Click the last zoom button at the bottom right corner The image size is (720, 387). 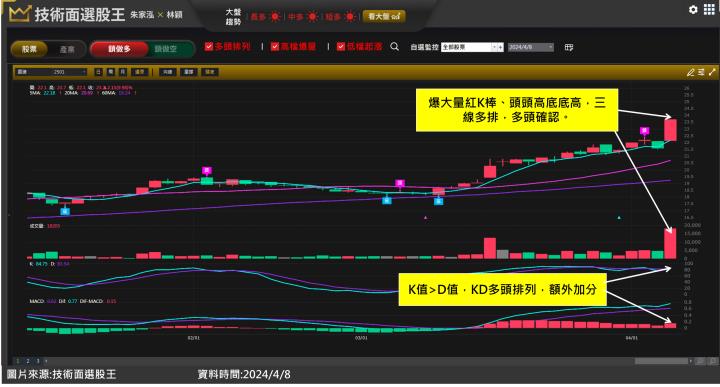click(713, 361)
